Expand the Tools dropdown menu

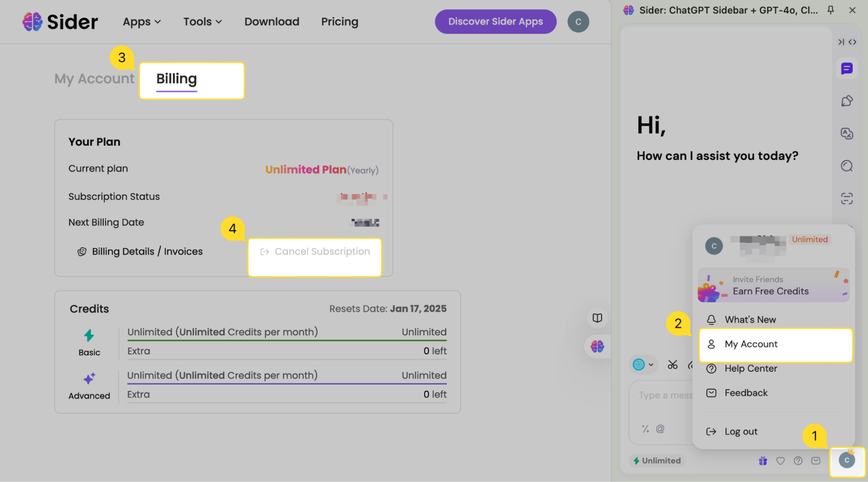(x=202, y=22)
